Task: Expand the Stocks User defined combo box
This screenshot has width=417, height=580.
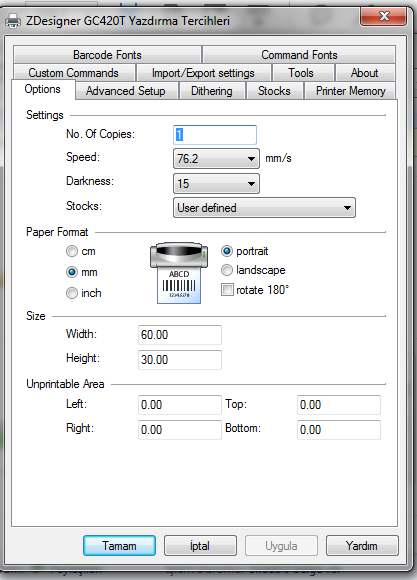Action: click(x=264, y=208)
